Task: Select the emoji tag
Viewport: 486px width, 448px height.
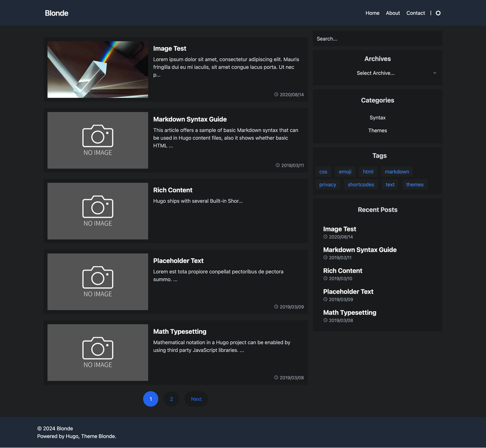Action: pyautogui.click(x=345, y=172)
